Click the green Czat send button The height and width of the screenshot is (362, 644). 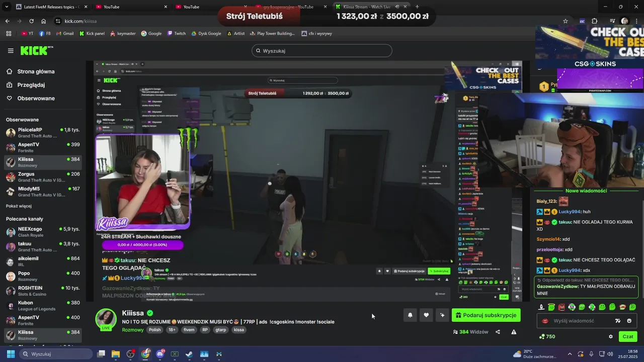tap(628, 337)
